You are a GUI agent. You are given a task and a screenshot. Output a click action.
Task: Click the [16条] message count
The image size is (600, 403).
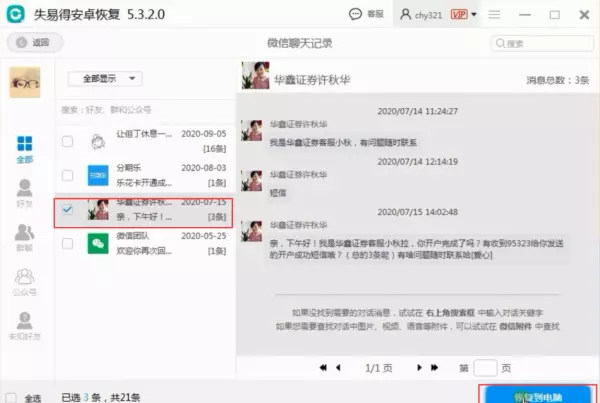pyautogui.click(x=215, y=149)
